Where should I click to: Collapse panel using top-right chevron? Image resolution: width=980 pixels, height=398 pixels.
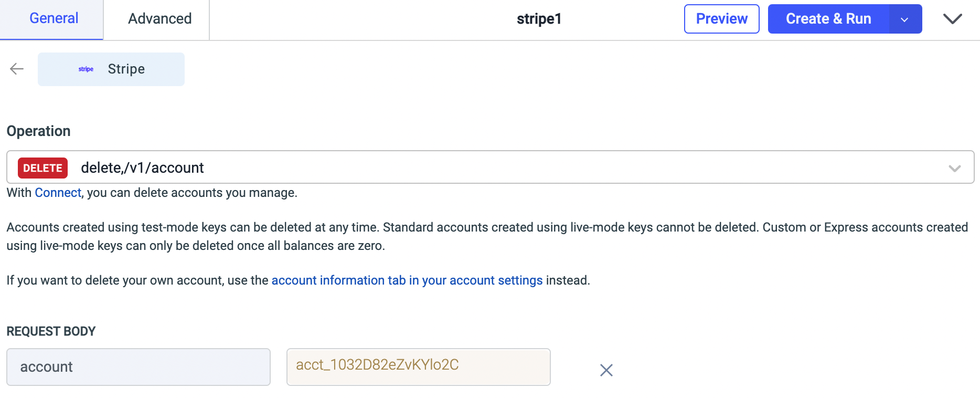coord(952,19)
